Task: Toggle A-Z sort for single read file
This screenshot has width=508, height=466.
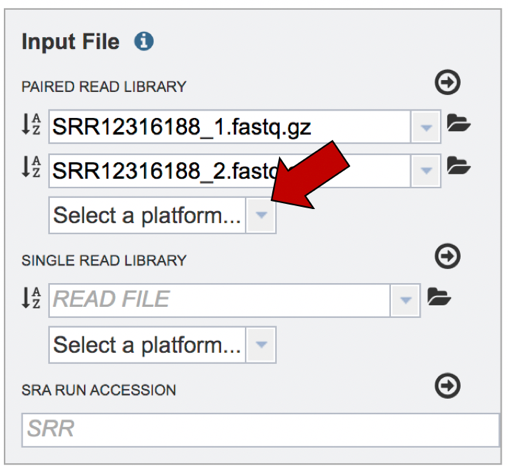Action: [31, 297]
